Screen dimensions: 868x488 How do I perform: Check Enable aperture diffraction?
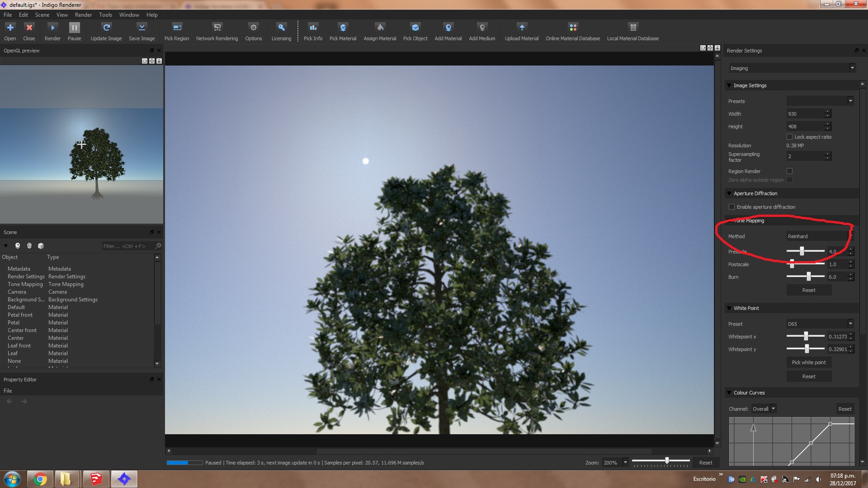pyautogui.click(x=731, y=207)
